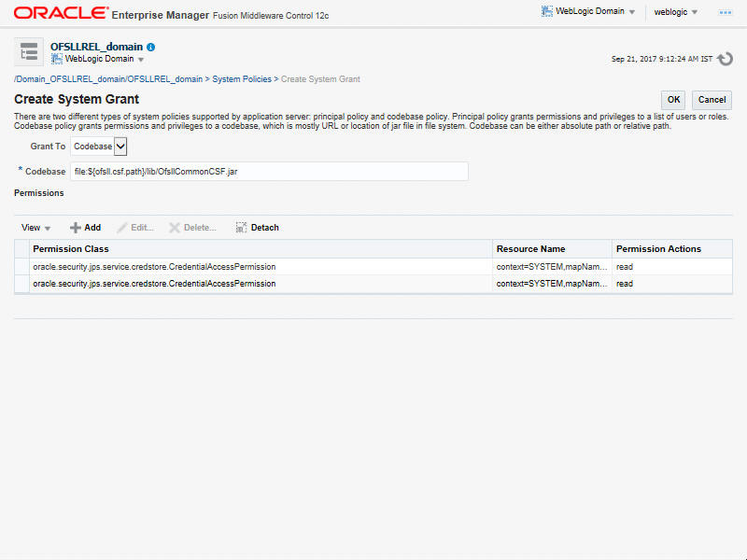Open the Grant To dropdown
Screen dimensions: 747x560
pyautogui.click(x=99, y=147)
